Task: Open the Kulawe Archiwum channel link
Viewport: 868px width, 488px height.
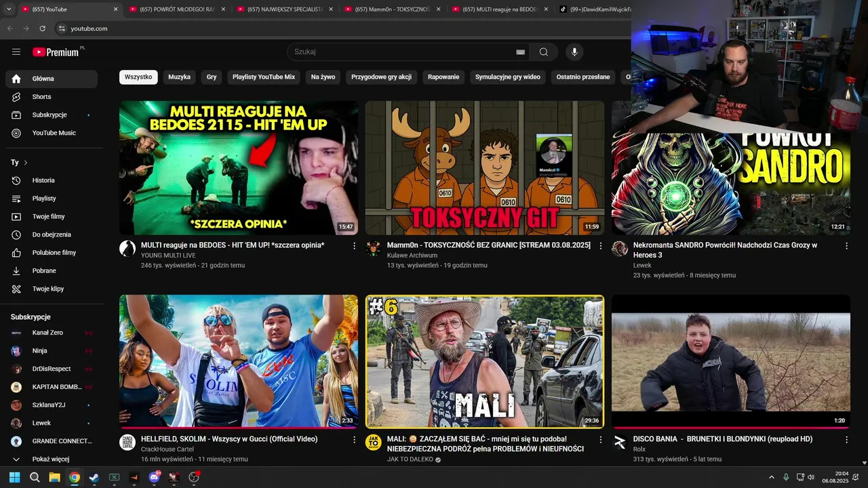Action: point(412,256)
